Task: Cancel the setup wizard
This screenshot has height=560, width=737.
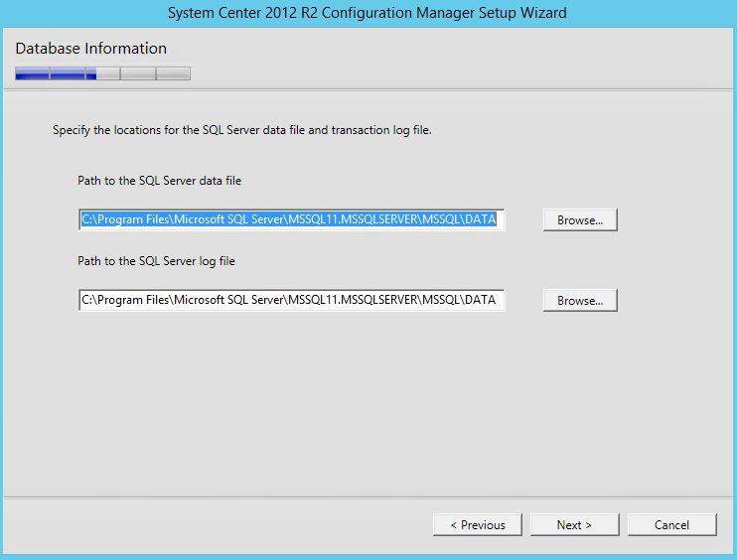Action: pyautogui.click(x=672, y=525)
